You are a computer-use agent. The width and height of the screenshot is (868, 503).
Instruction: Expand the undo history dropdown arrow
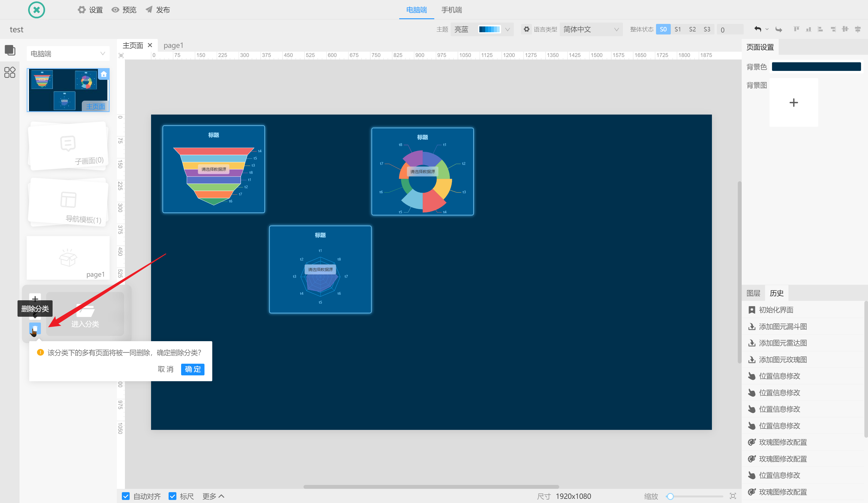tap(767, 29)
